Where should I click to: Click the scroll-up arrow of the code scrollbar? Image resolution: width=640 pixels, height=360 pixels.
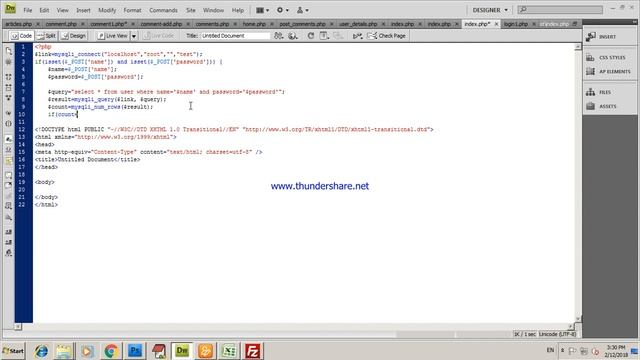tap(578, 47)
